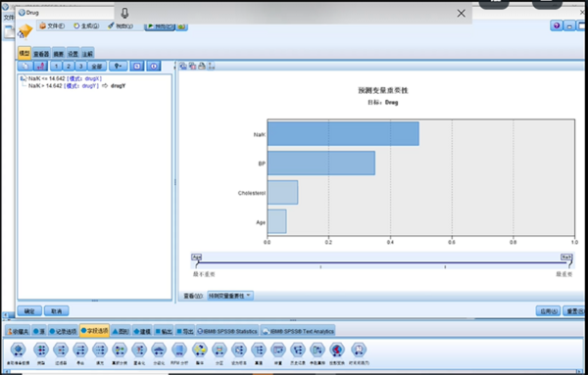Image resolution: width=588 pixels, height=375 pixels.
Task: Select the Derive (导出) node icon in the palette
Action: pyautogui.click(x=80, y=350)
